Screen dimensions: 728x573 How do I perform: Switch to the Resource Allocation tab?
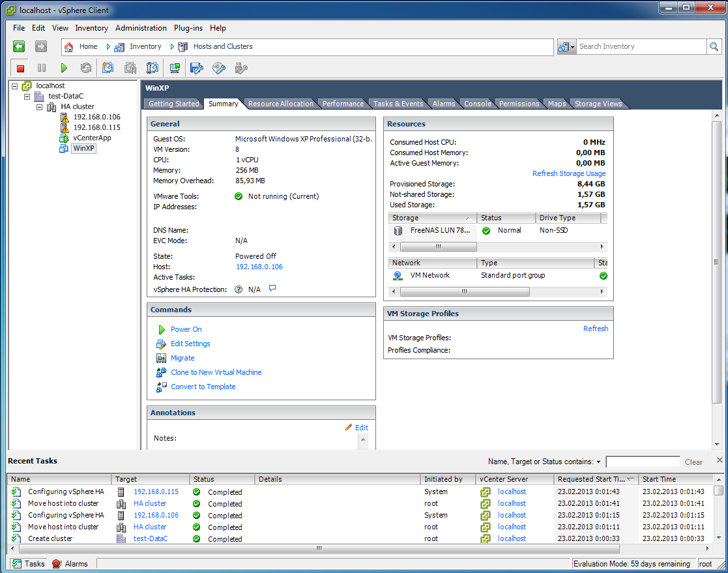pos(280,104)
